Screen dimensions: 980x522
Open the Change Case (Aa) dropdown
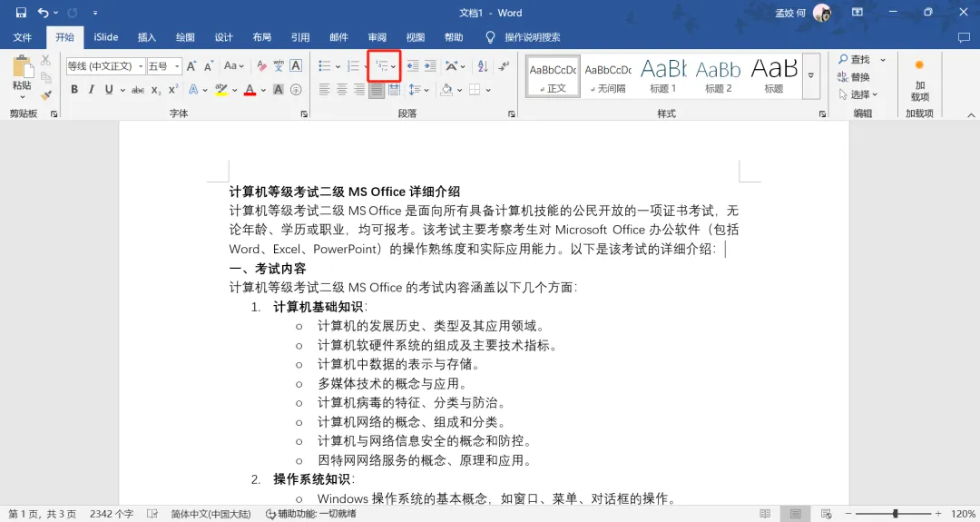coord(234,65)
